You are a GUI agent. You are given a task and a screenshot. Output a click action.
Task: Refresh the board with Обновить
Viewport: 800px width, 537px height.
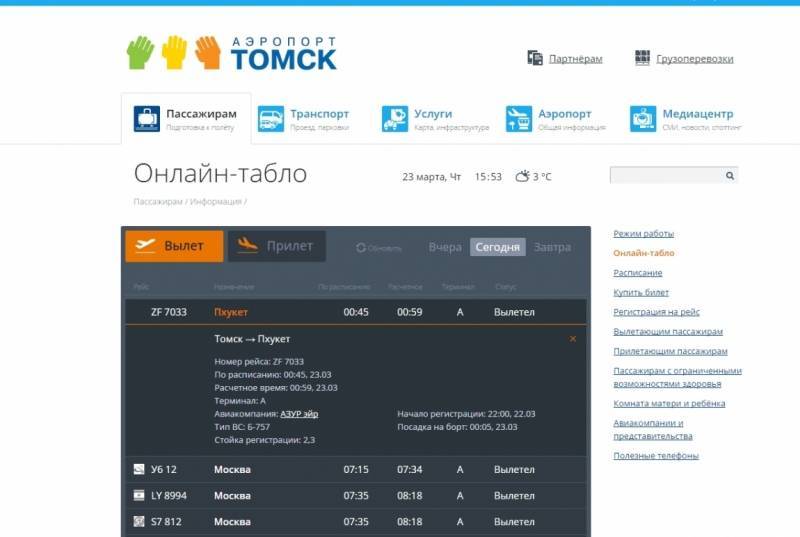[379, 248]
